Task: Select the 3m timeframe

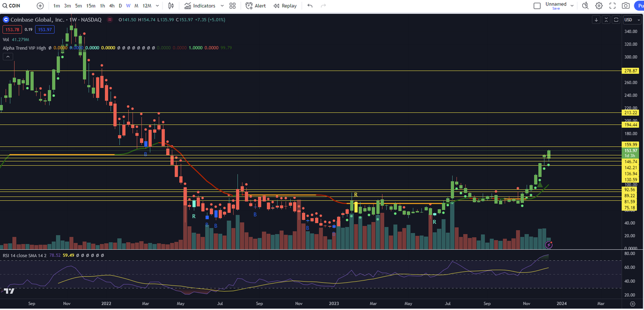Action: [x=68, y=5]
